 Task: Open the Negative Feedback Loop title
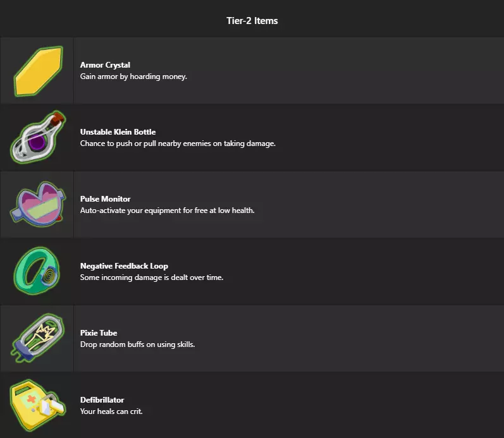tap(124, 266)
